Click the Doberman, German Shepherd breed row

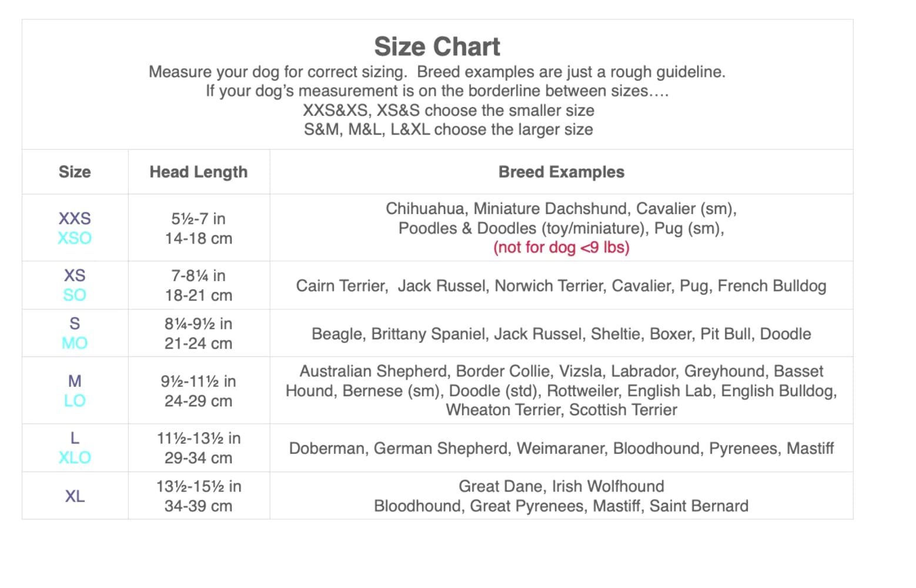(x=561, y=449)
